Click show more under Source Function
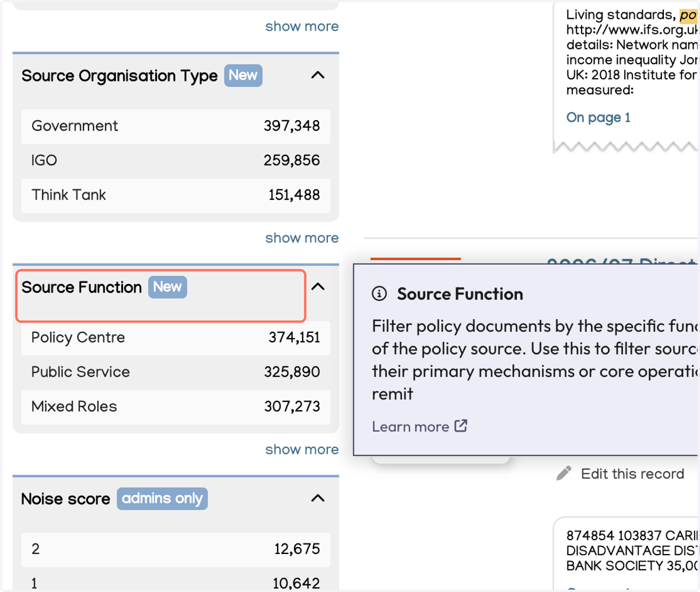This screenshot has height=592, width=700. point(302,450)
